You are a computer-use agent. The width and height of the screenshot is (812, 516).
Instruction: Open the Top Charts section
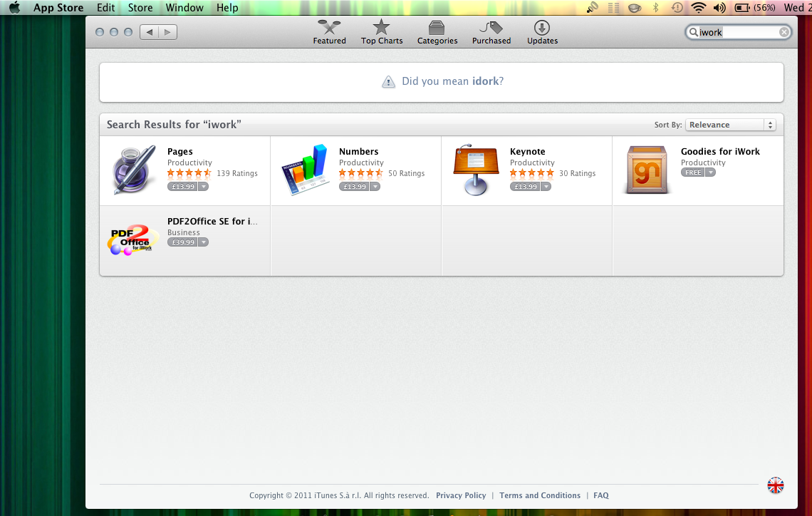coord(382,32)
